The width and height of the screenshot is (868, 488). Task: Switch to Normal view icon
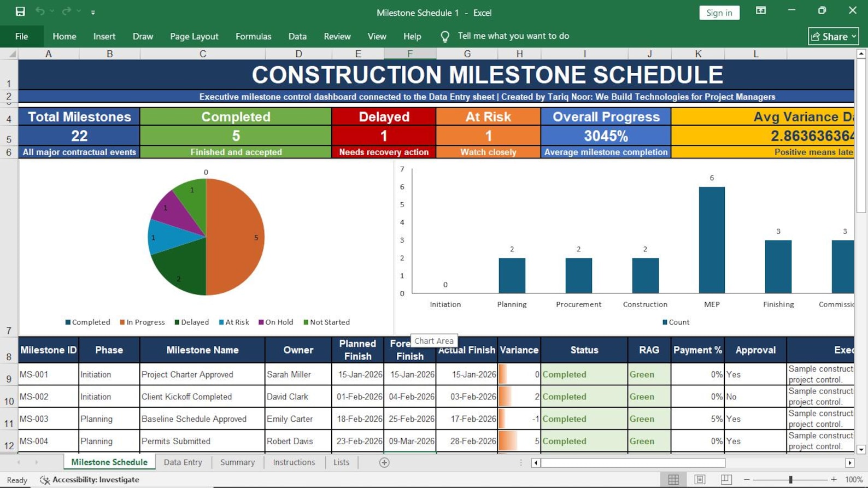click(x=673, y=479)
